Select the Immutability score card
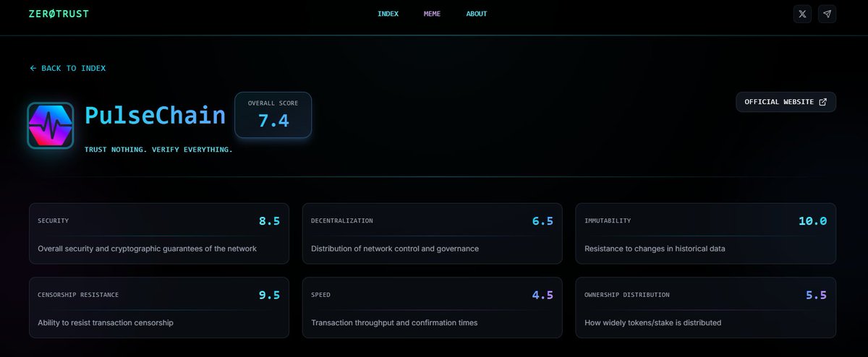868x357 pixels. pos(706,233)
